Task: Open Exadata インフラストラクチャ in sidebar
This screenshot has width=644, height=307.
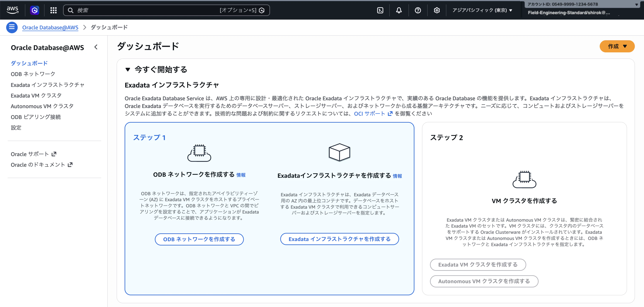Action: 47,85
